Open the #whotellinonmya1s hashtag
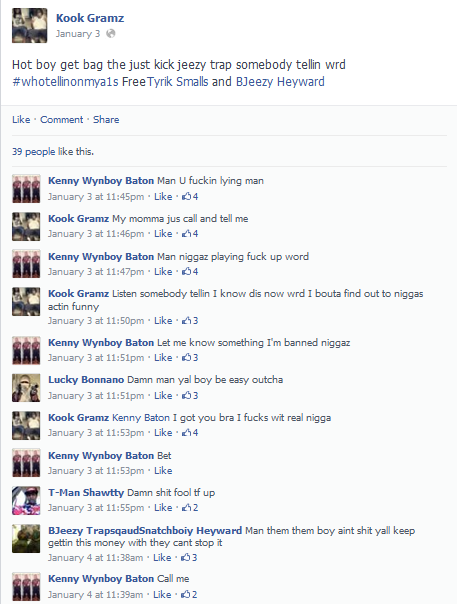 tap(65, 82)
